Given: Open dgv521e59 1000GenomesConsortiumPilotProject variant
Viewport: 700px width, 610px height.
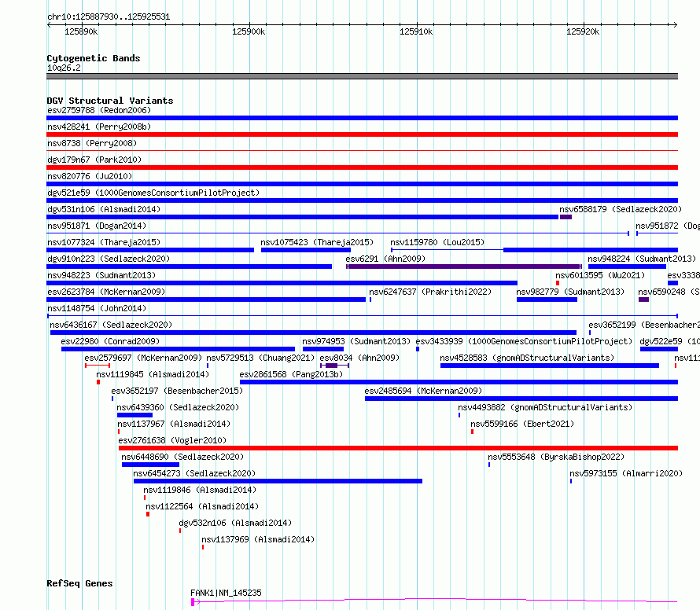Looking at the screenshot, I should 153,193.
